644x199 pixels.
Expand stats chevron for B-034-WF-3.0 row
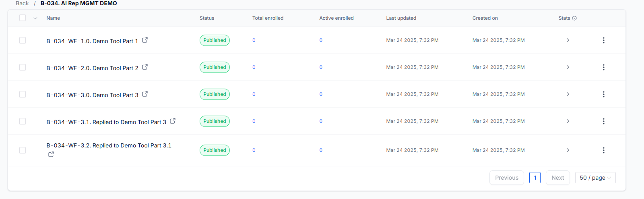pos(568,94)
